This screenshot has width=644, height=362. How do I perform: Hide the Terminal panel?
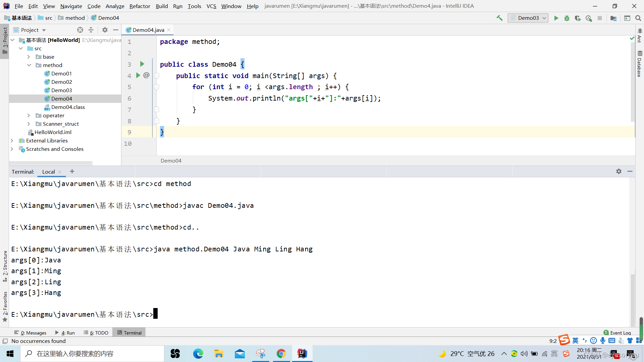click(630, 171)
